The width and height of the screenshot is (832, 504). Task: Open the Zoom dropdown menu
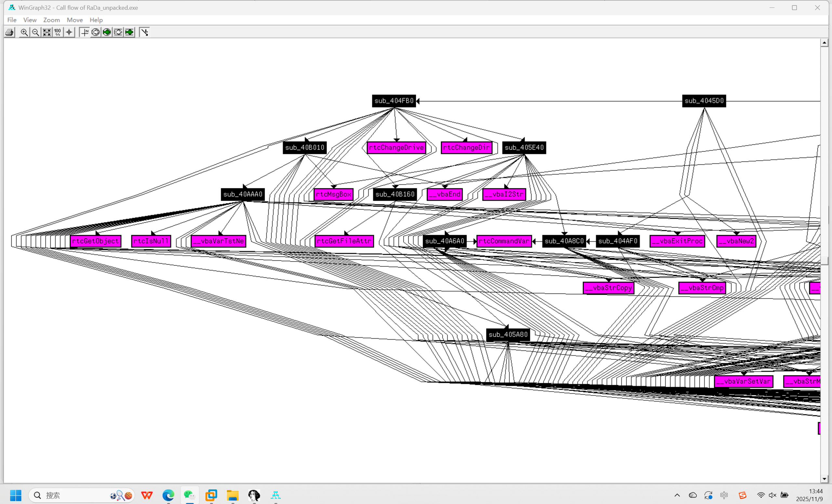pyautogui.click(x=51, y=20)
